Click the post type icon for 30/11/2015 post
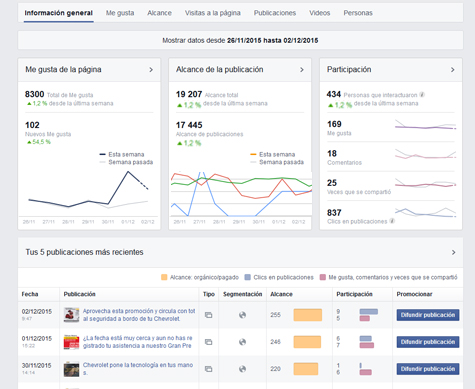 (x=208, y=369)
